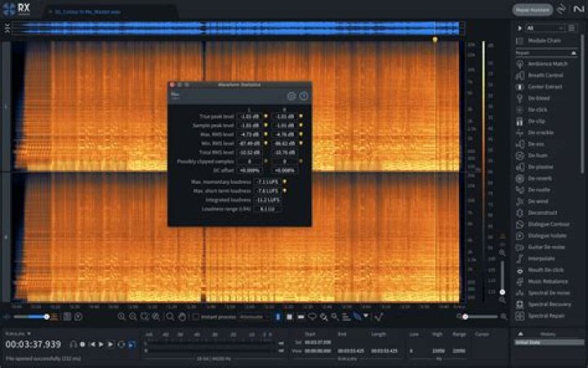
Task: Open Module Chain
Action: click(542, 40)
